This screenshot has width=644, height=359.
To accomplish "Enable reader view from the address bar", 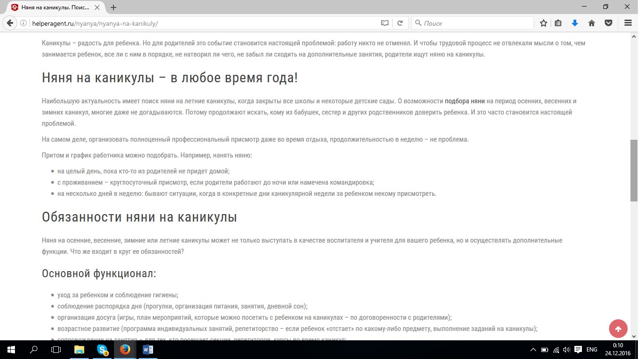I will pyautogui.click(x=384, y=23).
